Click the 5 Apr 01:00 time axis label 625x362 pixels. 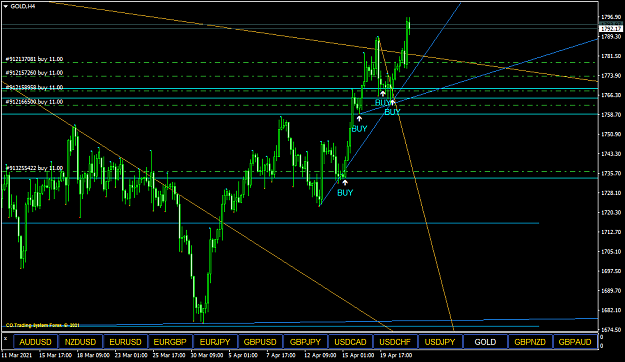(x=244, y=355)
